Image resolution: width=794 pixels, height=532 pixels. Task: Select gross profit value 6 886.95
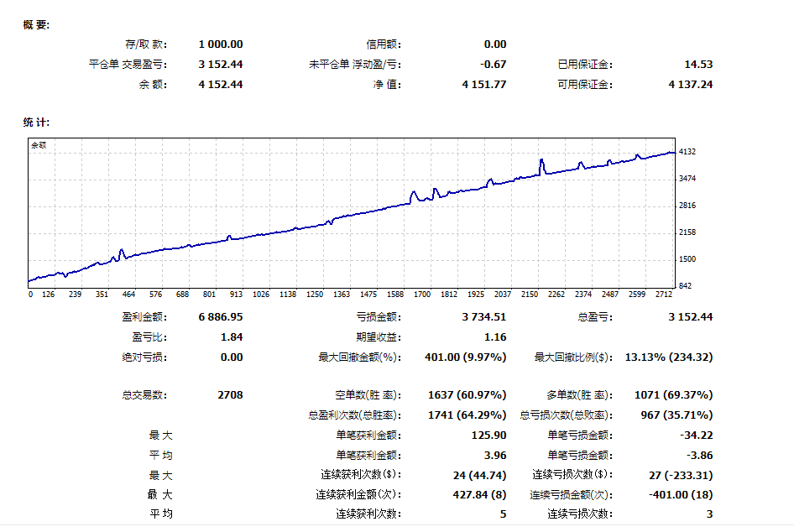(220, 317)
